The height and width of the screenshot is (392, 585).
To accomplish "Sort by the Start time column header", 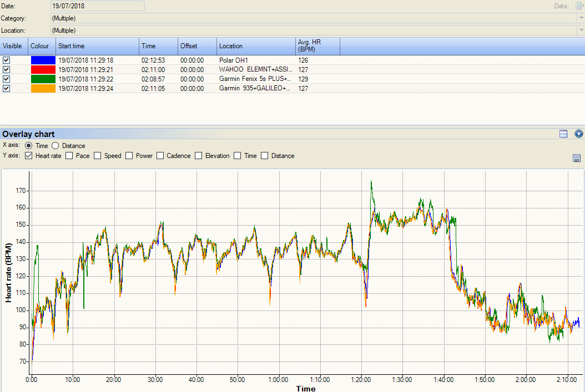I will [x=97, y=46].
